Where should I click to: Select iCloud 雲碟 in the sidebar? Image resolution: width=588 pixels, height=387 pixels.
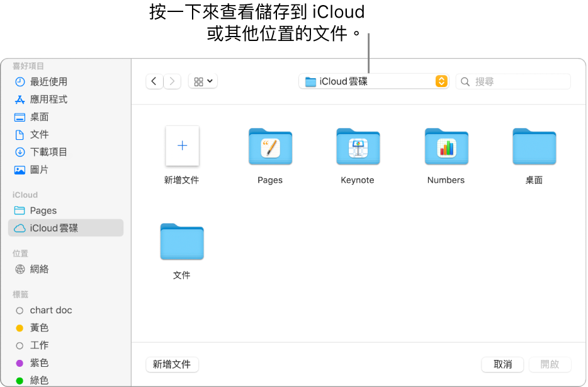point(65,228)
